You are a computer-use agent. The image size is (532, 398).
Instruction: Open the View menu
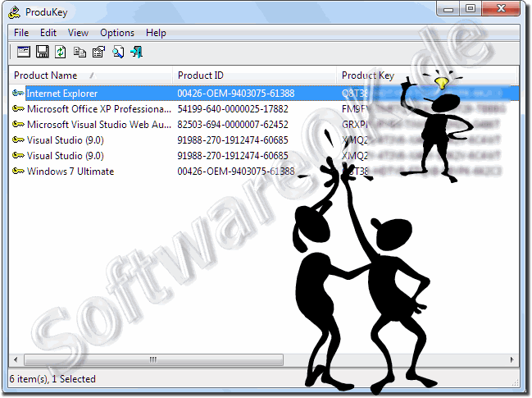click(78, 33)
